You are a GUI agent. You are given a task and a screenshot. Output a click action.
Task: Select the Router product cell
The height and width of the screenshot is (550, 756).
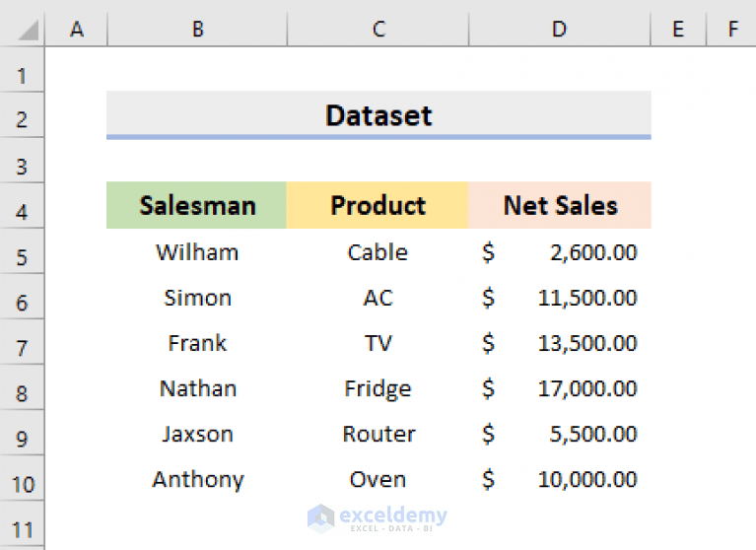[378, 433]
